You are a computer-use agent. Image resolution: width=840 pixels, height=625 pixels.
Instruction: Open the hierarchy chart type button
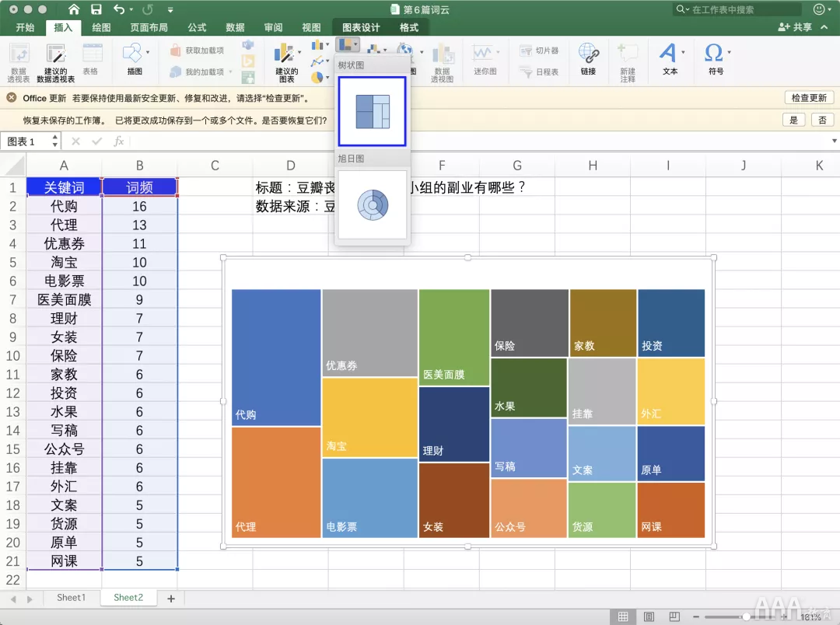(x=347, y=44)
